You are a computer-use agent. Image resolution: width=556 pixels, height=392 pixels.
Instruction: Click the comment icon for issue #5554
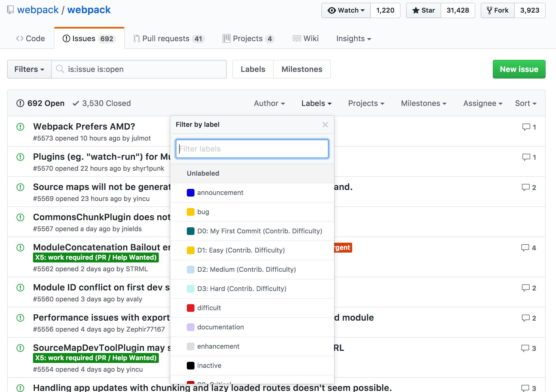(x=525, y=348)
